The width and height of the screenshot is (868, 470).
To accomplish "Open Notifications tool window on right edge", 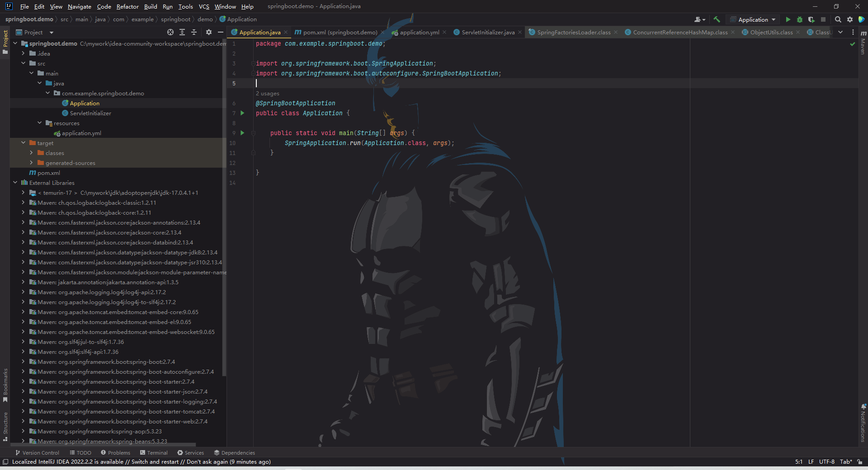I will tap(863, 423).
